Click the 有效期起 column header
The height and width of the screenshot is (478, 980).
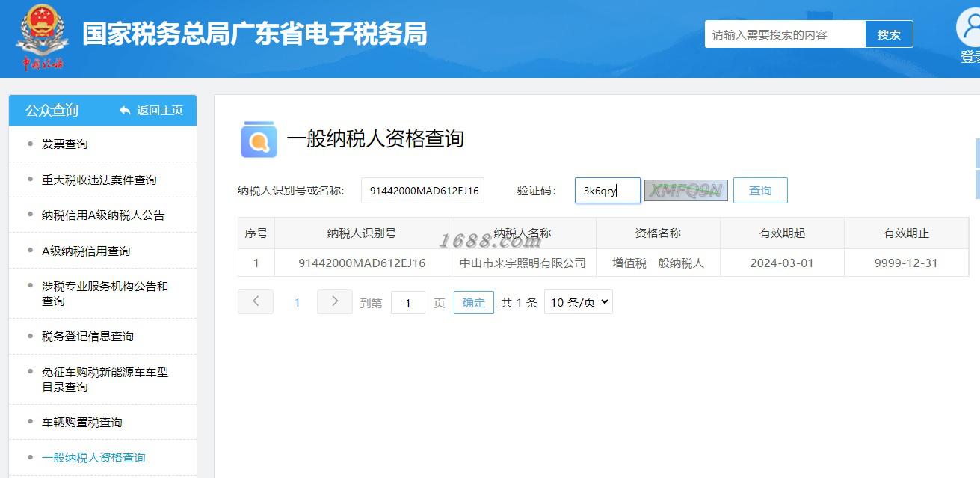782,233
